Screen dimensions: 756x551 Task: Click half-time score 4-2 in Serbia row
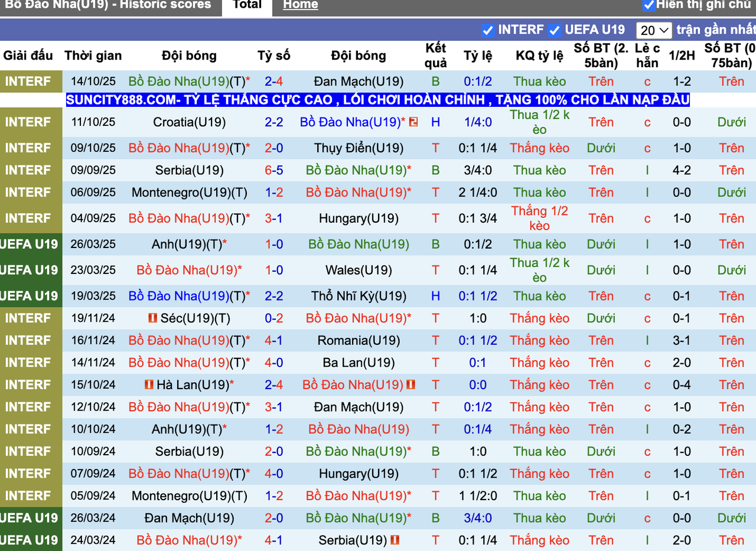(x=682, y=171)
